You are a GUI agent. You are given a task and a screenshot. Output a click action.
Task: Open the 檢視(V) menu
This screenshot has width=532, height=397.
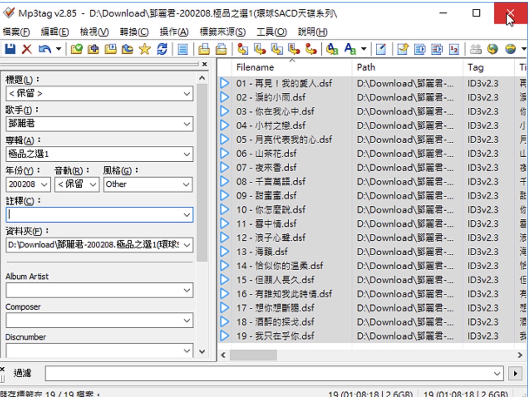point(94,32)
